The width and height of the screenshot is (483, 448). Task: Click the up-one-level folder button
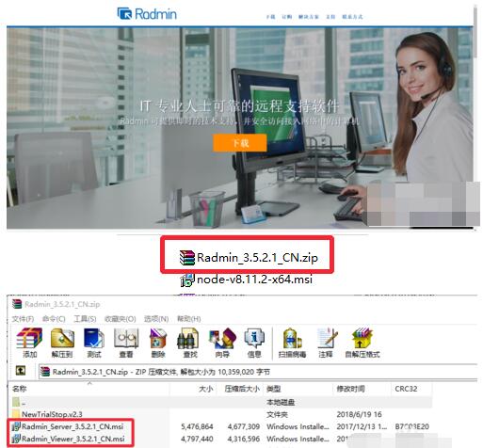pyautogui.click(x=21, y=371)
